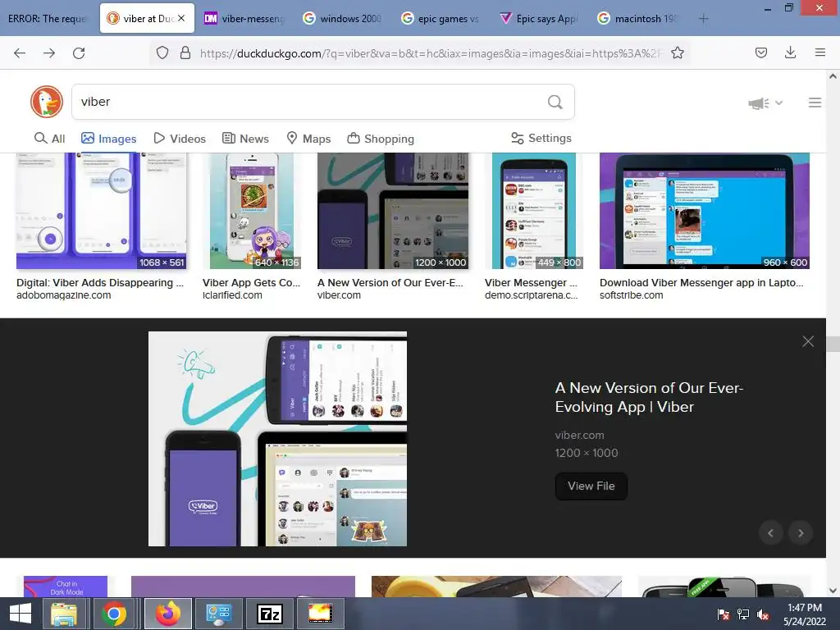This screenshot has width=840, height=630.
Task: Open the image viewer taskbar icon
Action: pos(321,614)
